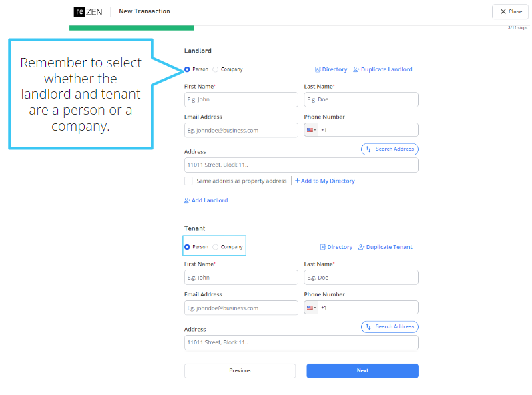Close the New Transaction window
The width and height of the screenshot is (532, 395).
[511, 11]
